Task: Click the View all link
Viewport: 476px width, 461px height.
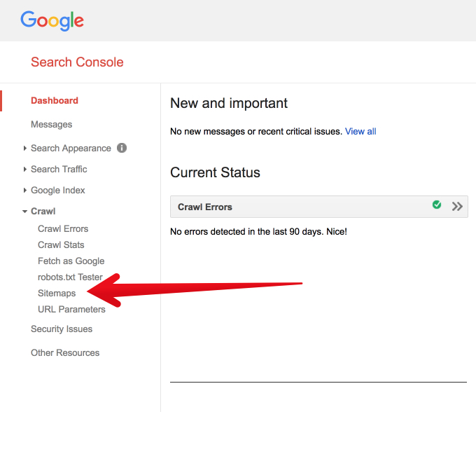Action: pyautogui.click(x=360, y=132)
